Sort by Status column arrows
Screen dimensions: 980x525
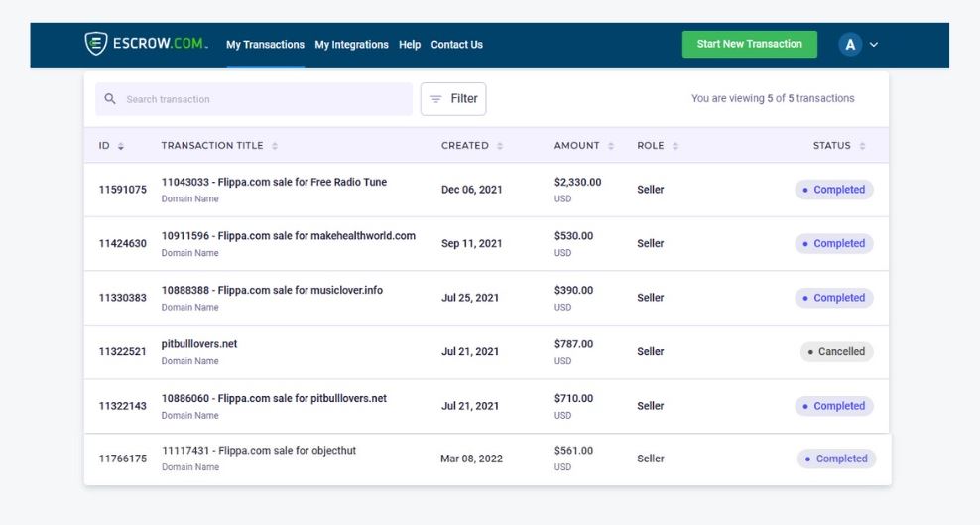862,146
